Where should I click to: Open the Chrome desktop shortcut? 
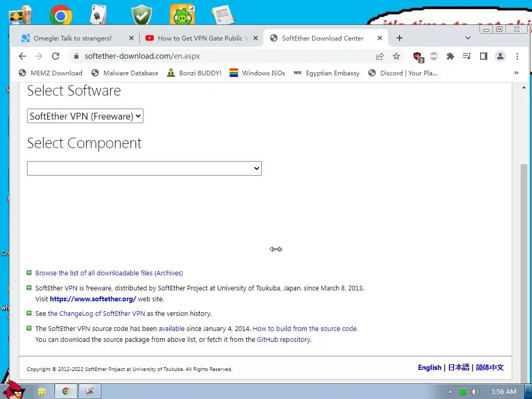[x=60, y=15]
